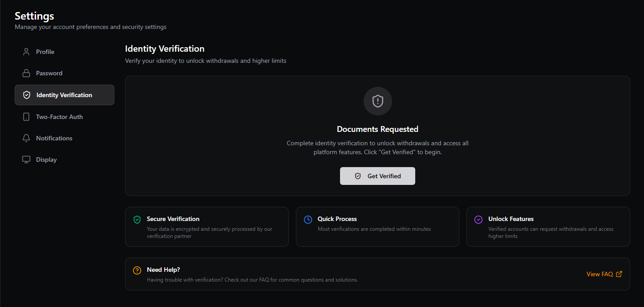Image resolution: width=644 pixels, height=307 pixels.
Task: Click 'Verified accounts can request withdrawals' text
Action: point(551,233)
